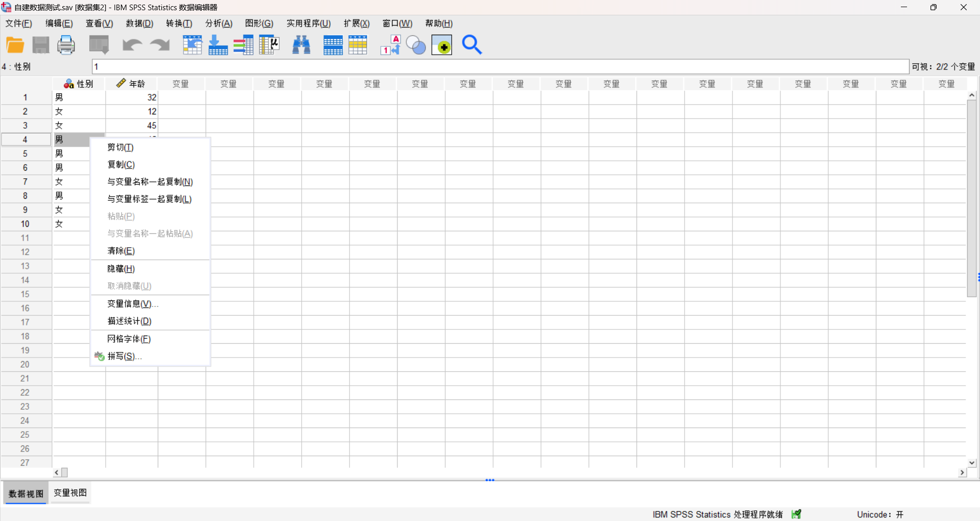The image size is (980, 521).
Task: Select 与变量标签一起复制(L) in context menu
Action: (151, 199)
